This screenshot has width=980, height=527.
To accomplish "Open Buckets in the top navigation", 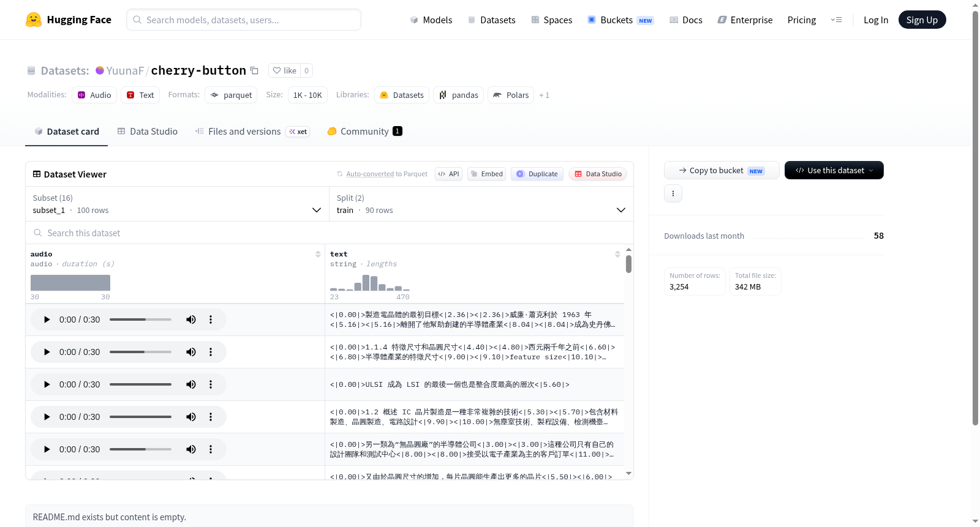I will tap(620, 20).
